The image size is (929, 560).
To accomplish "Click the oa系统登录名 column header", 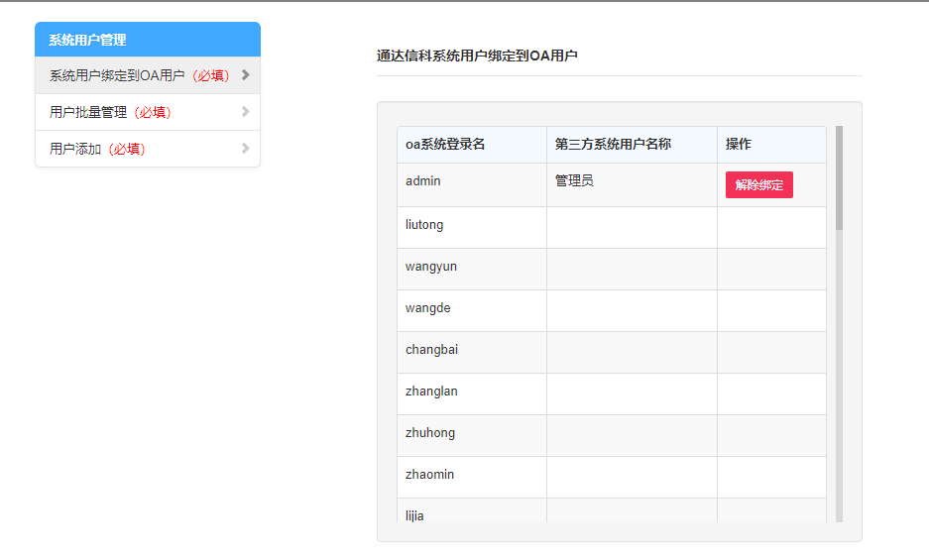I will click(x=445, y=144).
